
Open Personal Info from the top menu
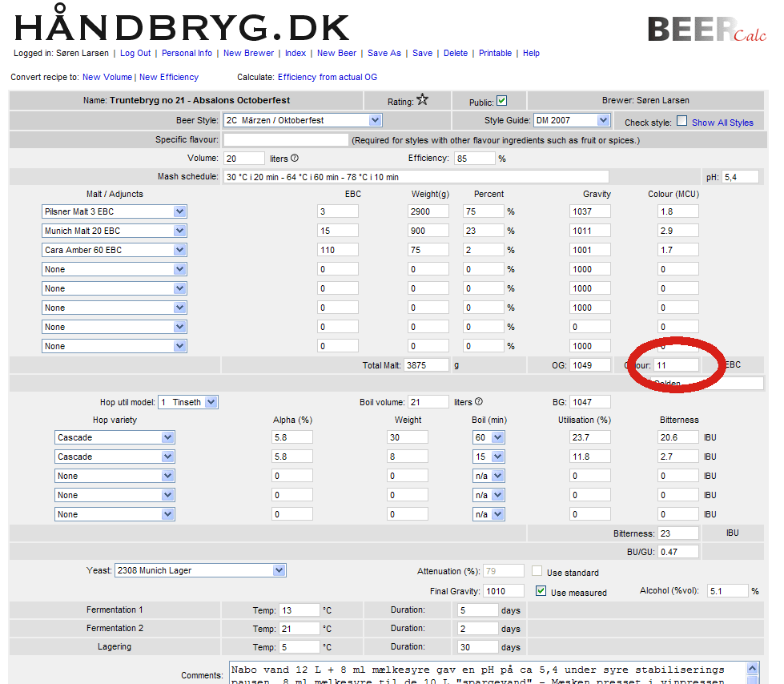[187, 53]
